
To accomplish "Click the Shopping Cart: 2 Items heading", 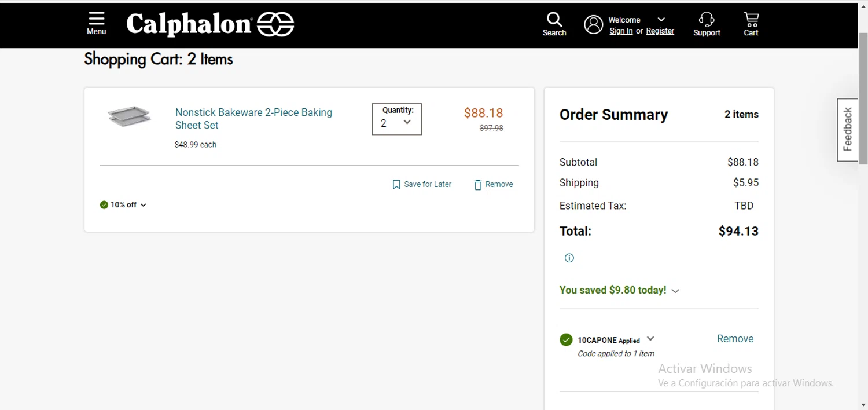I will tap(159, 59).
